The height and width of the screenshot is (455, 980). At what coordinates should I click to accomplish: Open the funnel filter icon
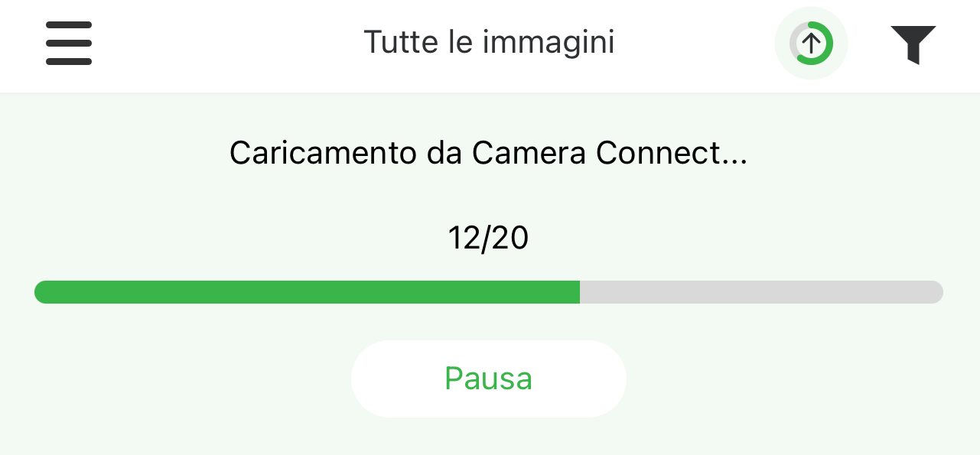click(x=913, y=44)
